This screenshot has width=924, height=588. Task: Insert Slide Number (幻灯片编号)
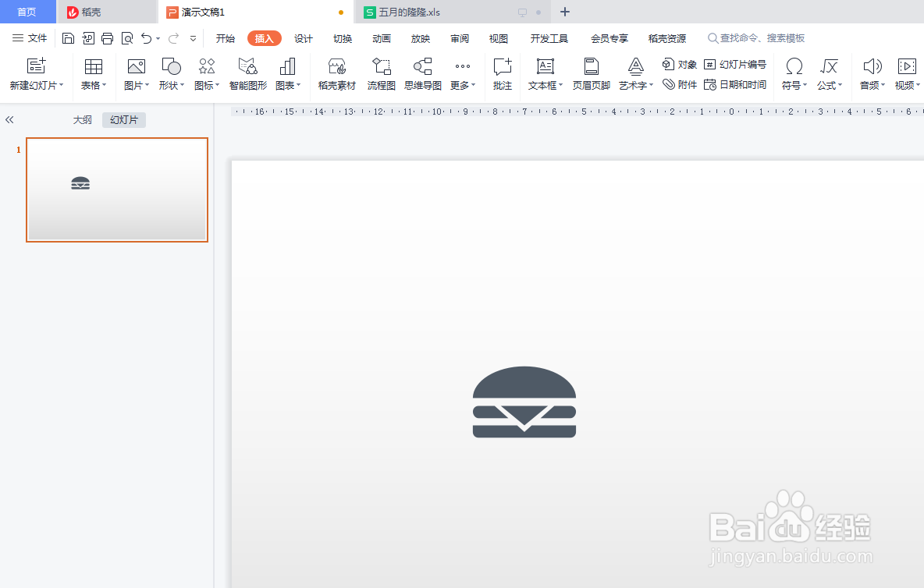[735, 64]
